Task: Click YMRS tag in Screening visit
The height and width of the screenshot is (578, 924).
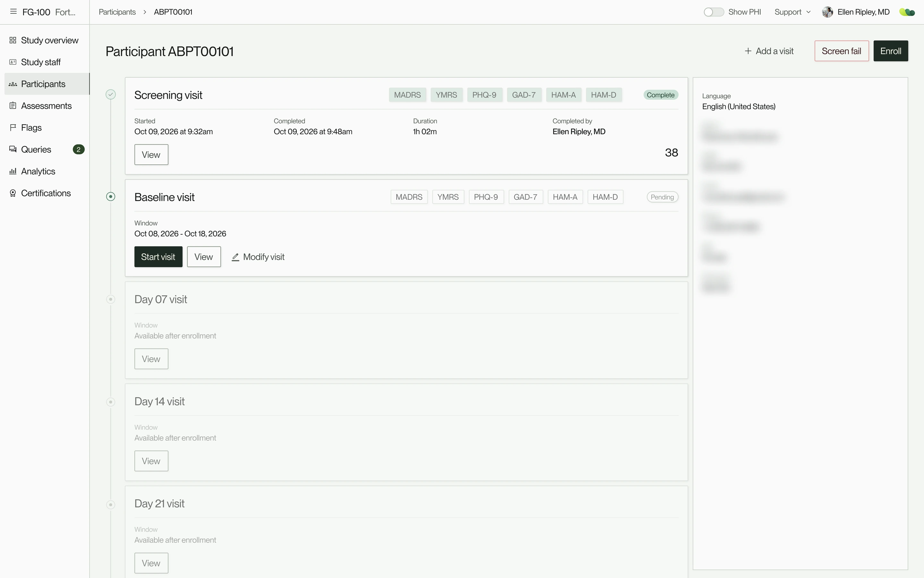Action: (x=446, y=95)
